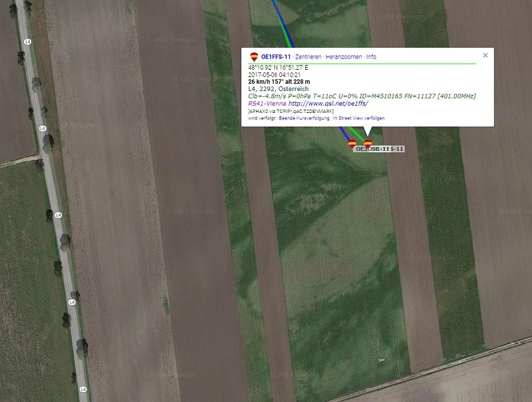Click the balloon icon in the popup header
This screenshot has width=532, height=402.
click(x=254, y=57)
